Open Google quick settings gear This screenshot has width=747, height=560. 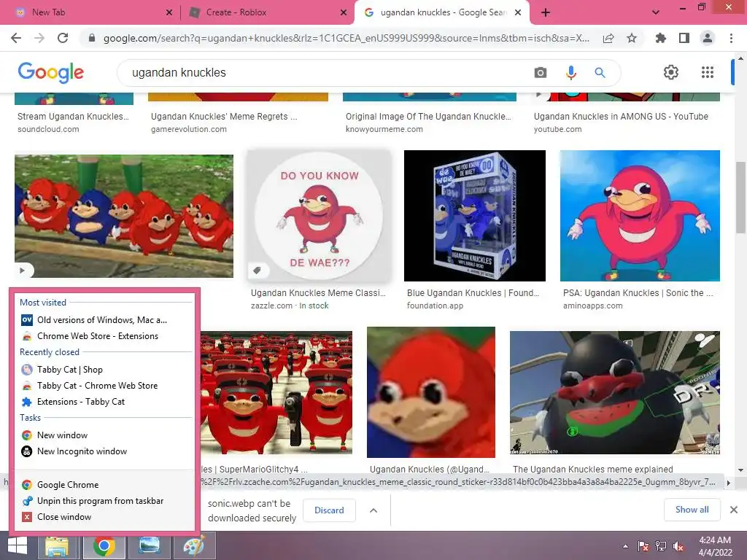point(671,72)
